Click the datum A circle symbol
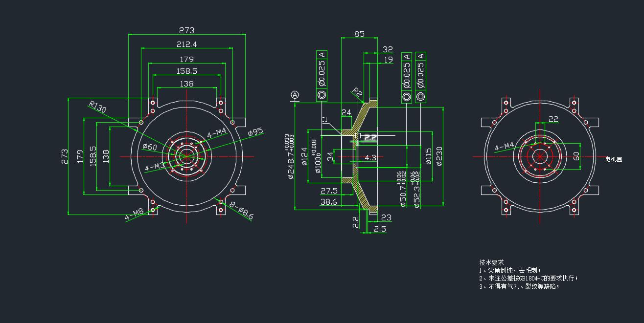The width and height of the screenshot is (644, 323). click(x=295, y=94)
